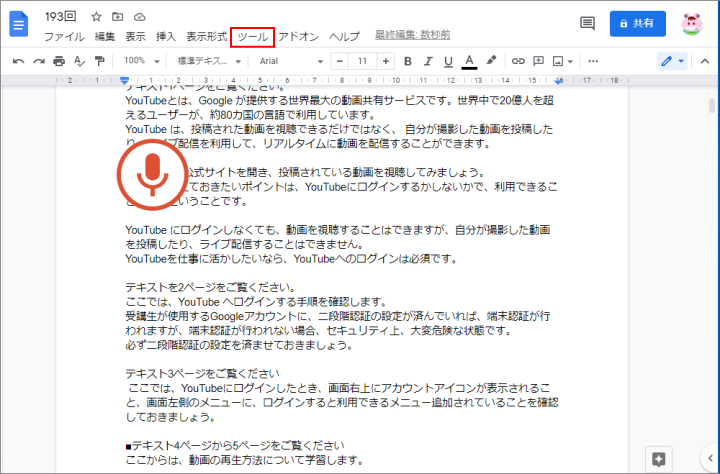Viewport: 720px width, 474px height.
Task: Show the side panel arrow
Action: (x=710, y=458)
